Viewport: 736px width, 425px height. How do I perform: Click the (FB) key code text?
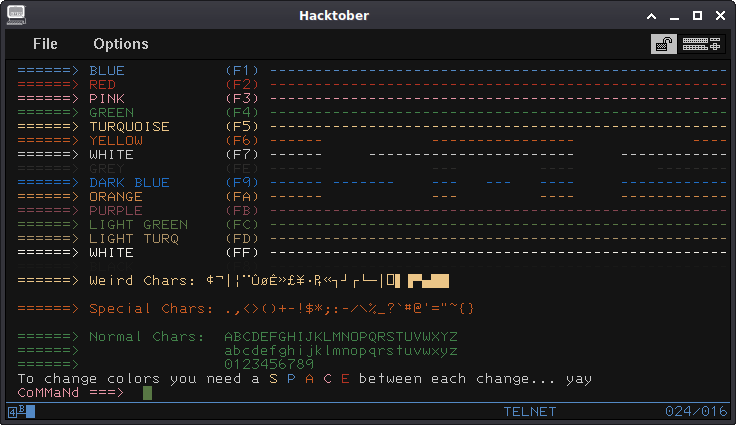click(x=242, y=211)
